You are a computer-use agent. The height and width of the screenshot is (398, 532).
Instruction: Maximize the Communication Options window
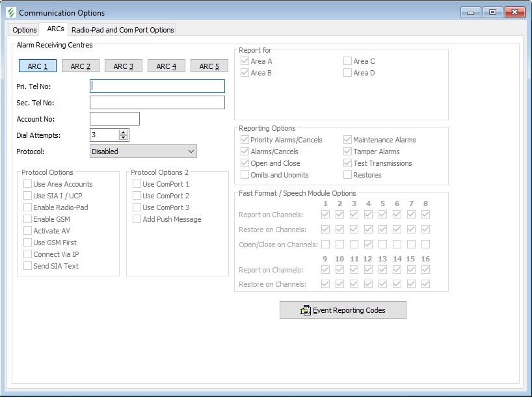tap(492, 12)
